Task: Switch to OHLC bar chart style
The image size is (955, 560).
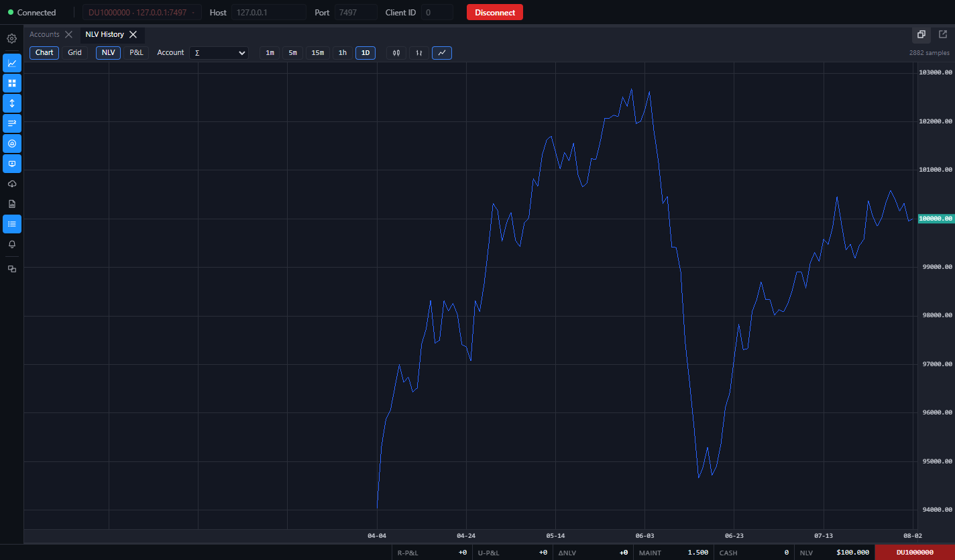Action: (419, 53)
